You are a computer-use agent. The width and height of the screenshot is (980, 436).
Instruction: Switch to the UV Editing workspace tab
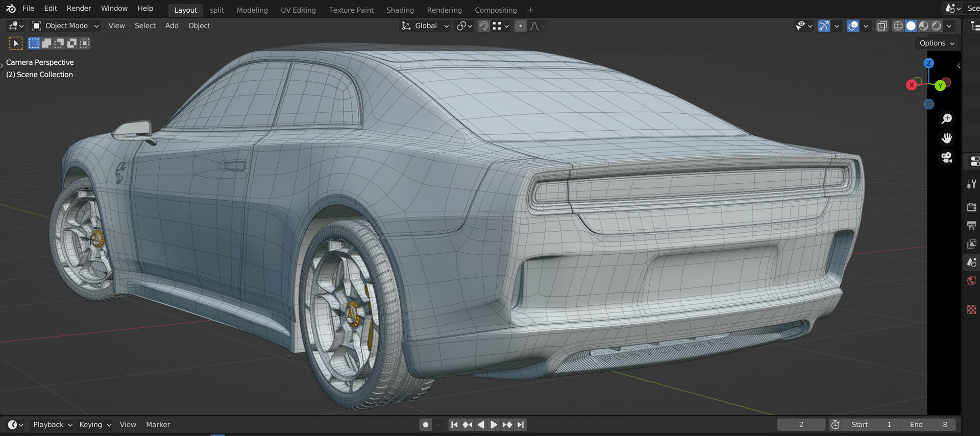pos(298,10)
